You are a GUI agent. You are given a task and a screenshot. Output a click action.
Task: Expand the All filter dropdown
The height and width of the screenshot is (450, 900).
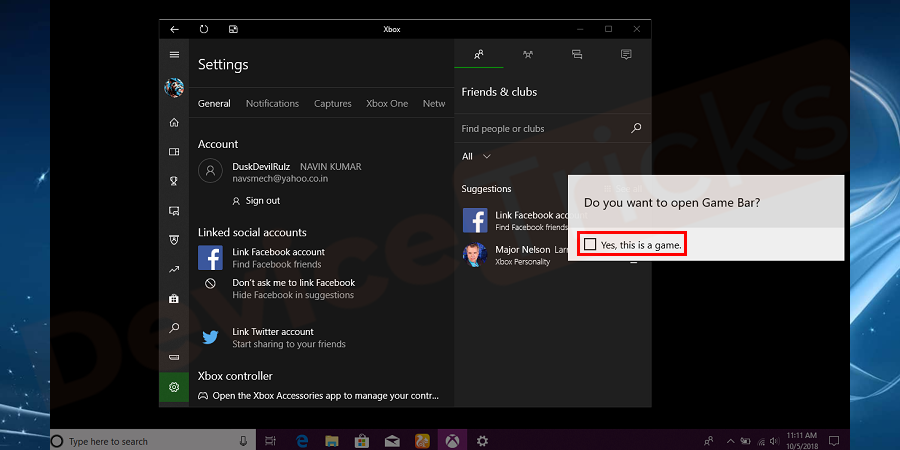click(x=476, y=156)
